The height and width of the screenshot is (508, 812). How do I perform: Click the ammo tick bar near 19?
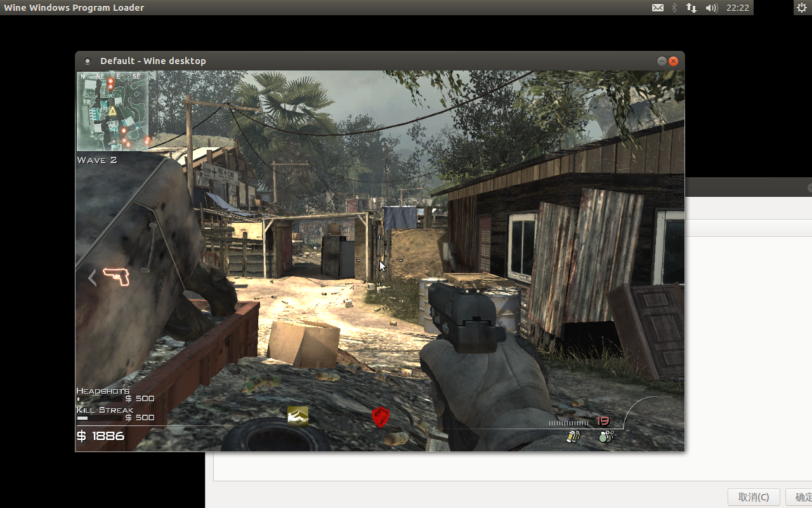[568, 423]
